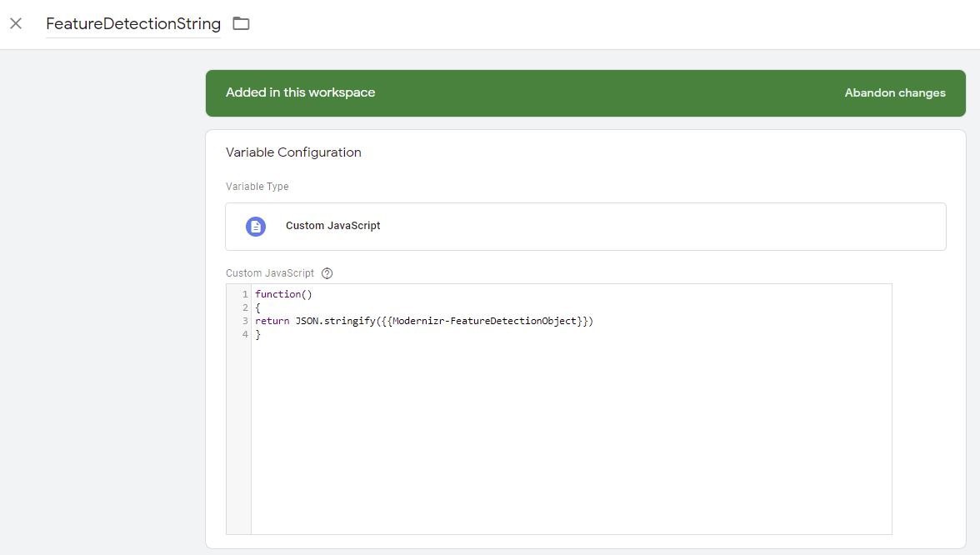Click the Variable Type label text
Viewport: 980px width, 555px height.
coord(256,186)
